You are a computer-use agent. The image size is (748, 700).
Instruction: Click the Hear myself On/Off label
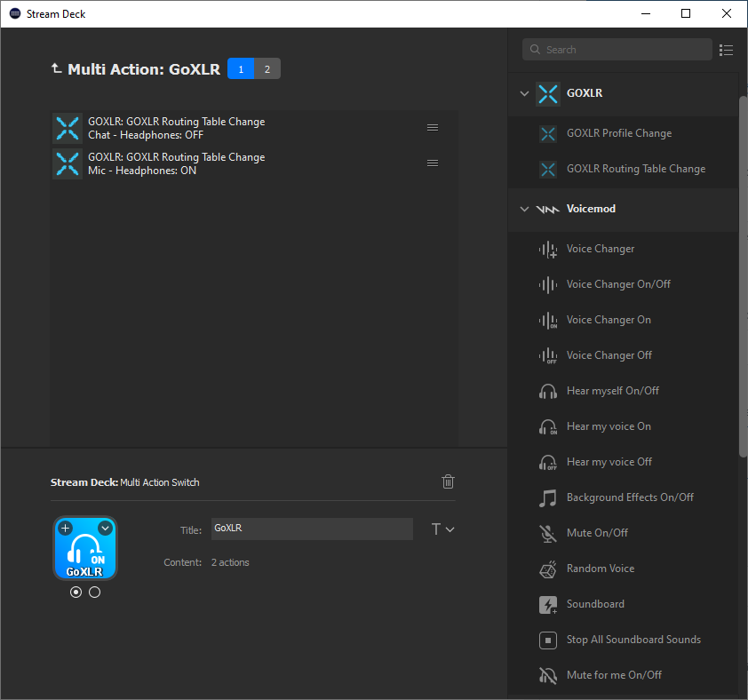pyautogui.click(x=613, y=391)
